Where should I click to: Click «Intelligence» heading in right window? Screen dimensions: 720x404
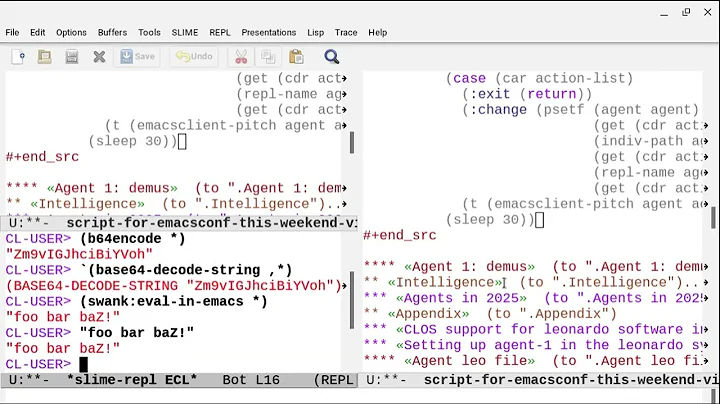coord(444,283)
